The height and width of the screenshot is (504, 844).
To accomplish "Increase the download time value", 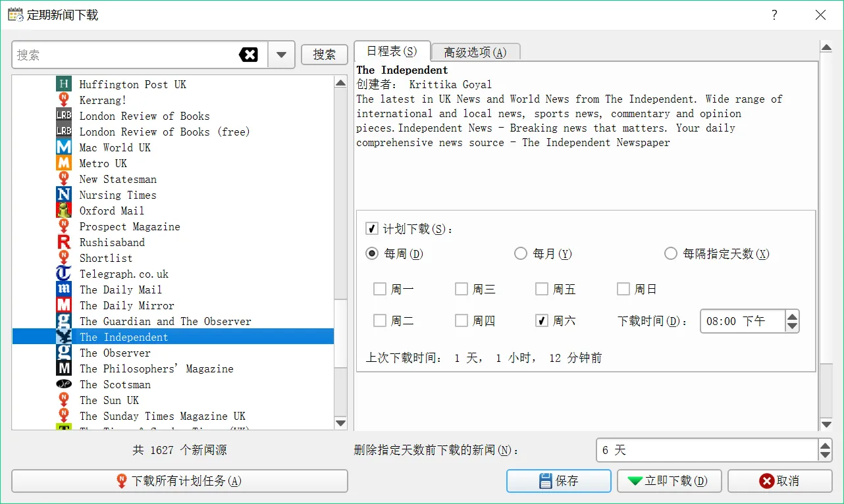I will coord(793,316).
